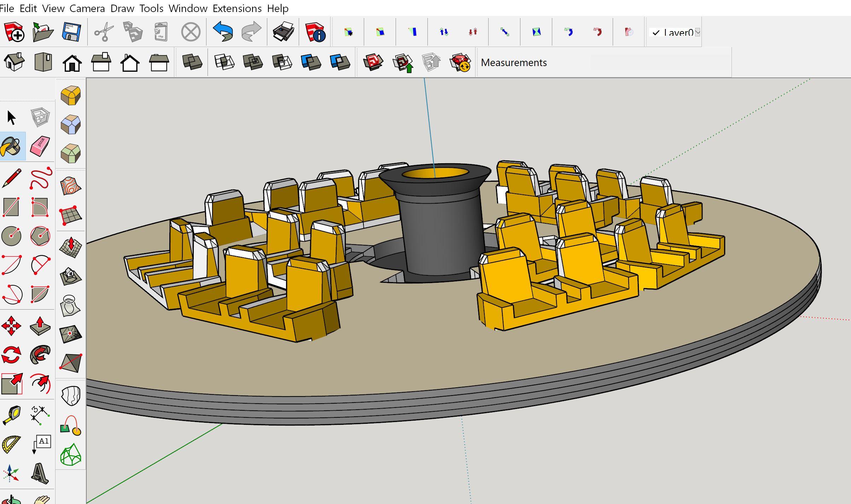Select the Move tool
This screenshot has height=504, width=851.
point(11,326)
